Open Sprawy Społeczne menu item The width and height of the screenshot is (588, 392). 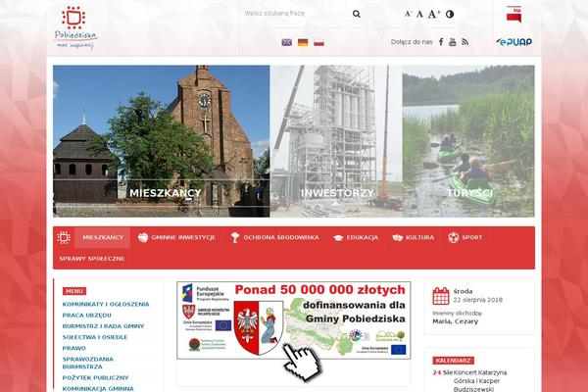(x=92, y=259)
